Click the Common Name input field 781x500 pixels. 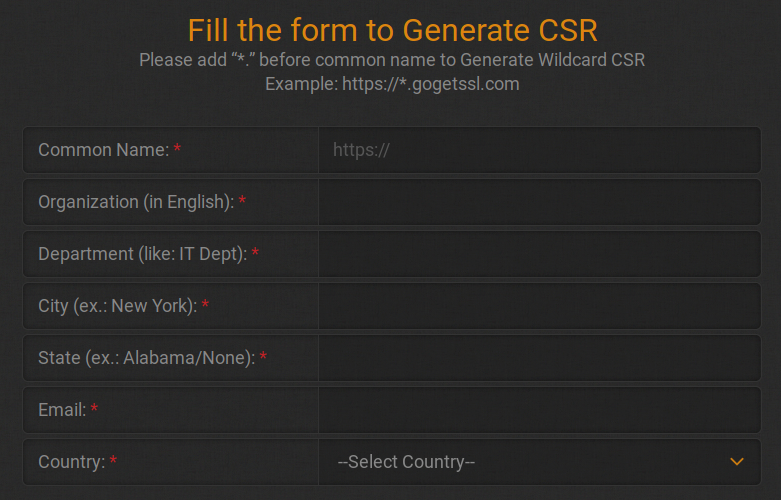(x=539, y=150)
